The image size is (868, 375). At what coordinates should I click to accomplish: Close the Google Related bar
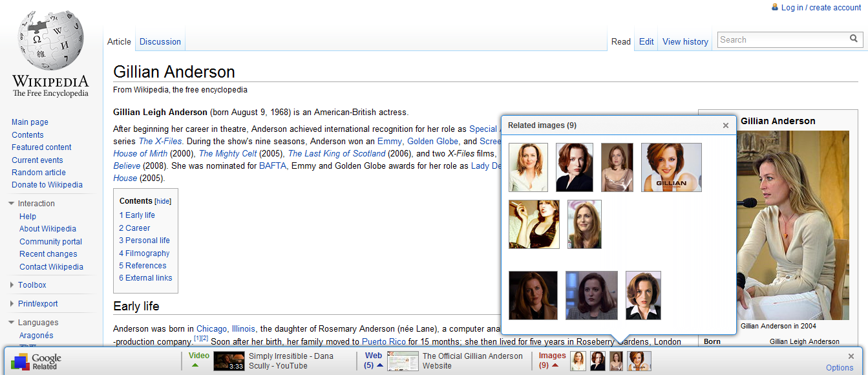(851, 356)
